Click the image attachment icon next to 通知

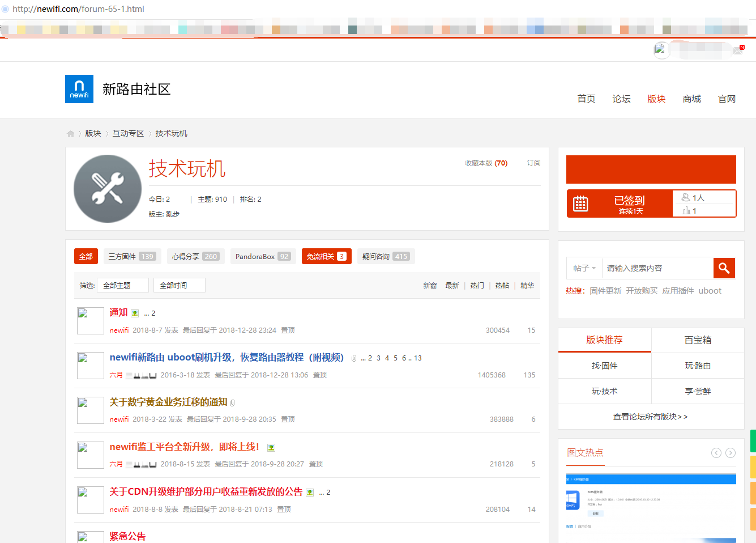pyautogui.click(x=135, y=313)
